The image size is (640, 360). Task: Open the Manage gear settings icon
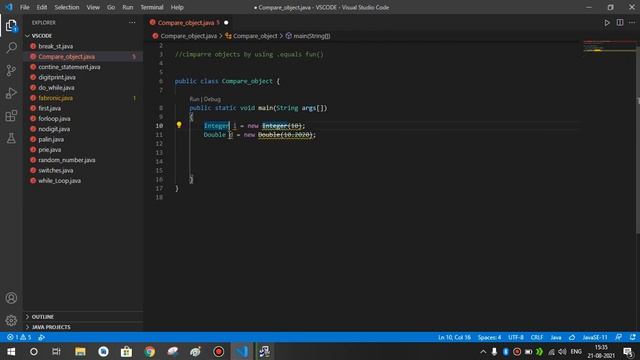pos(11,320)
